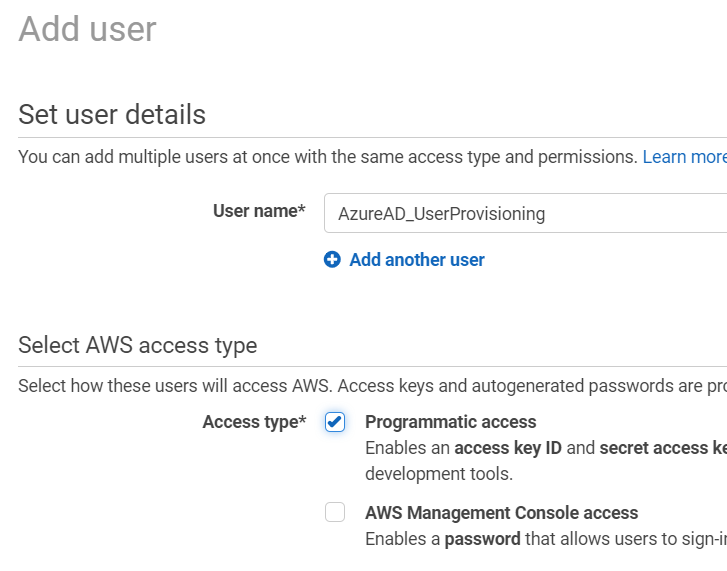727x571 pixels.
Task: Click the Set user details section heading
Action: pyautogui.click(x=112, y=115)
